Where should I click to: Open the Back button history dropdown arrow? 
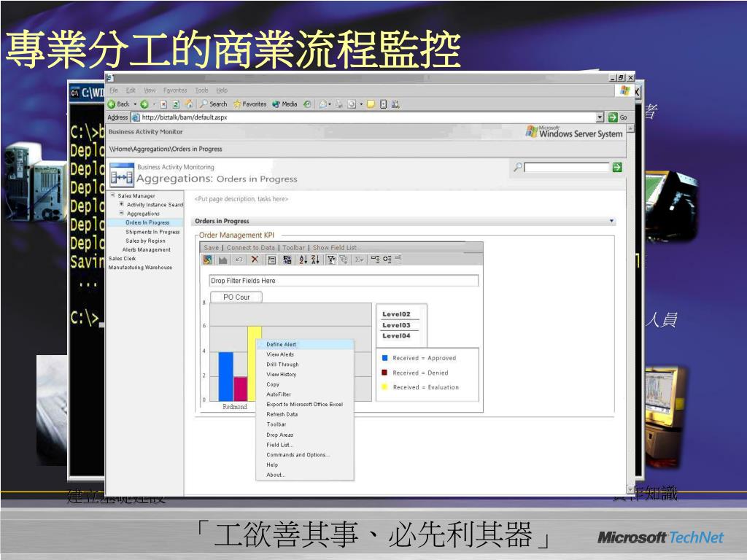click(135, 104)
